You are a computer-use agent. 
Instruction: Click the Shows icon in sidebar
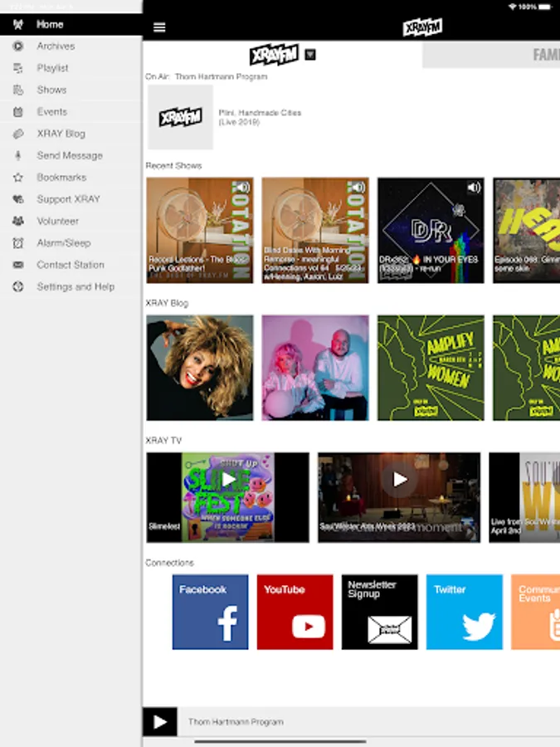(x=18, y=90)
